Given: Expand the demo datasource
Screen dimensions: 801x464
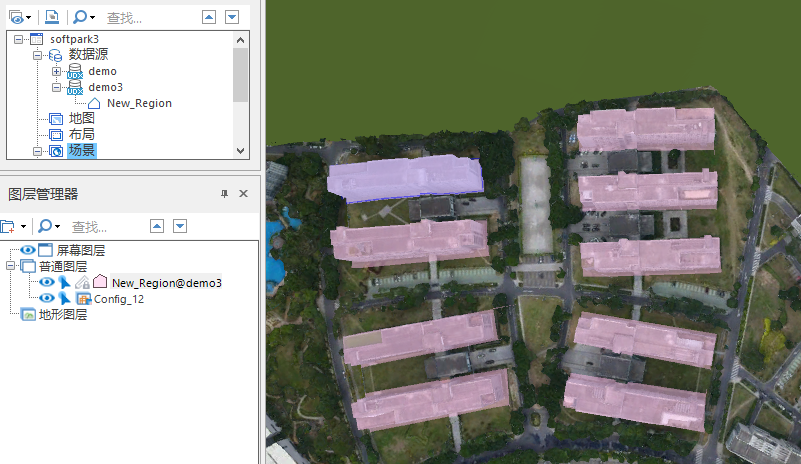Looking at the screenshot, I should coord(57,72).
